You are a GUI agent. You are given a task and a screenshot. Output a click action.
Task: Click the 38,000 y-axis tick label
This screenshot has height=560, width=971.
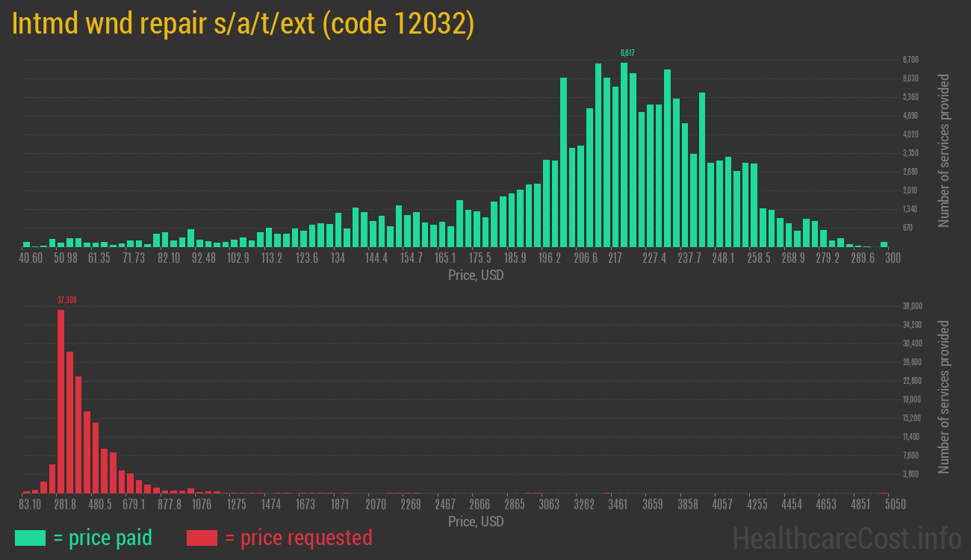coord(912,306)
